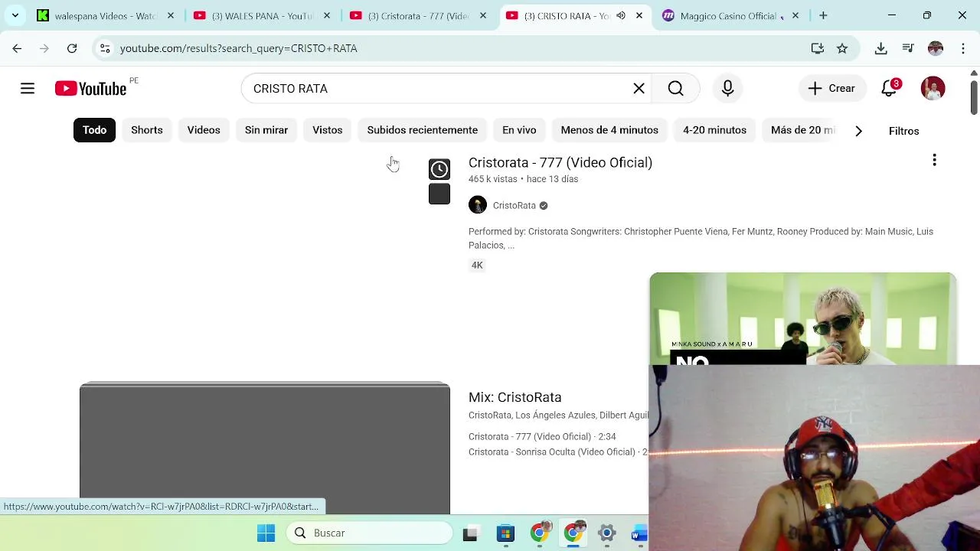Show more filter chips with the arrow
Screen dimensions: 980x551
coord(858,131)
